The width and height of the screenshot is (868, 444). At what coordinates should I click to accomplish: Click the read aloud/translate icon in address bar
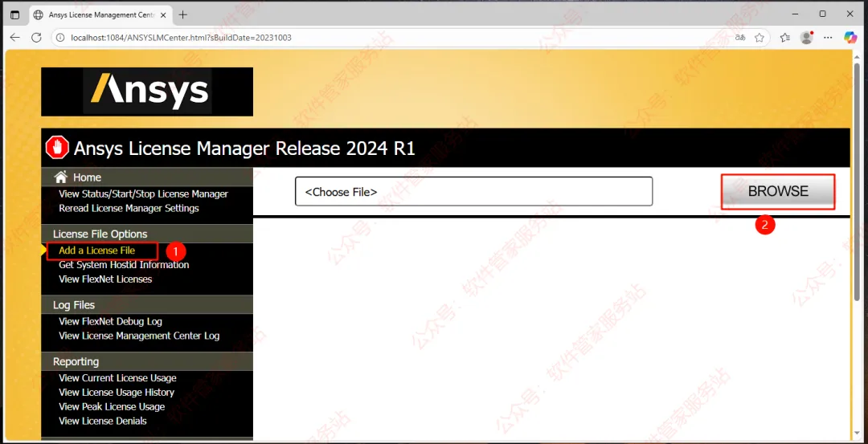point(740,38)
